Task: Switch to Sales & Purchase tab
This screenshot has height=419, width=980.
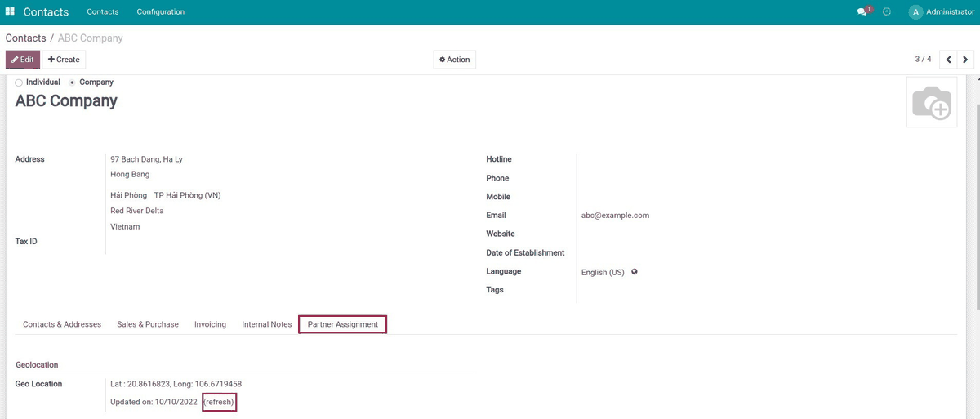Action: click(148, 324)
